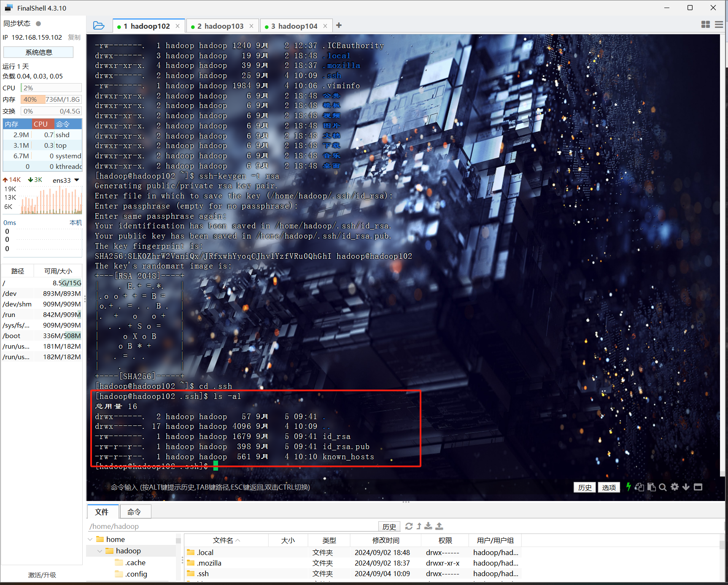The width and height of the screenshot is (728, 585).
Task: Toggle terminal fullscreen window icon
Action: 698,487
